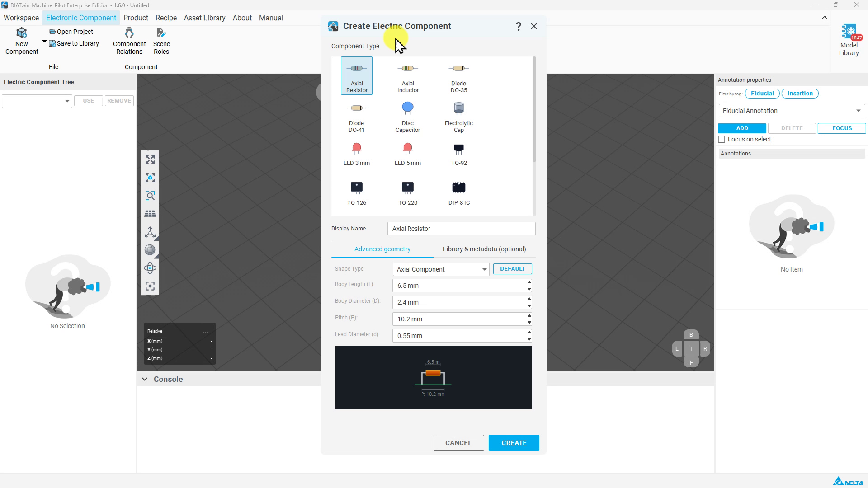Viewport: 868px width, 488px height.
Task: Close the Create Electric Component dialog
Action: pos(534,26)
